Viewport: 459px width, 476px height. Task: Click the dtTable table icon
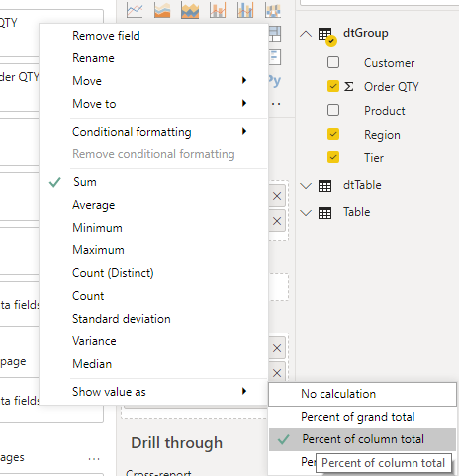(324, 186)
